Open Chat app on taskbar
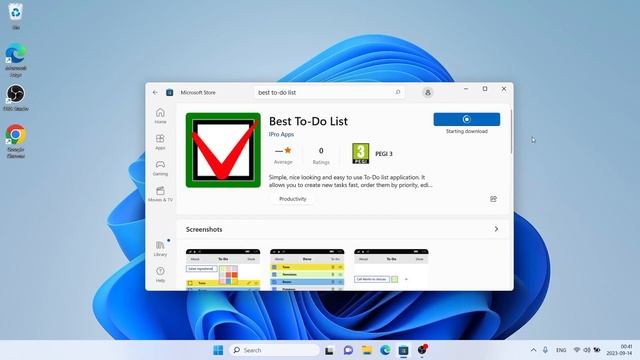This screenshot has height=360, width=640. tap(348, 350)
